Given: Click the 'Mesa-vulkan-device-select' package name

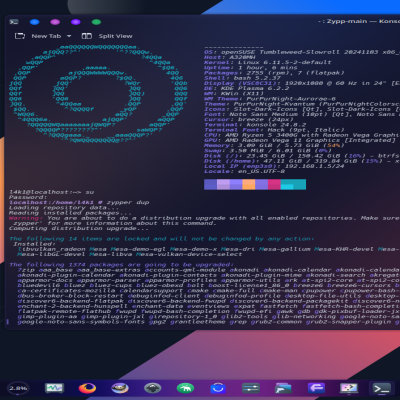Looking at the screenshot, I should coord(189,254).
